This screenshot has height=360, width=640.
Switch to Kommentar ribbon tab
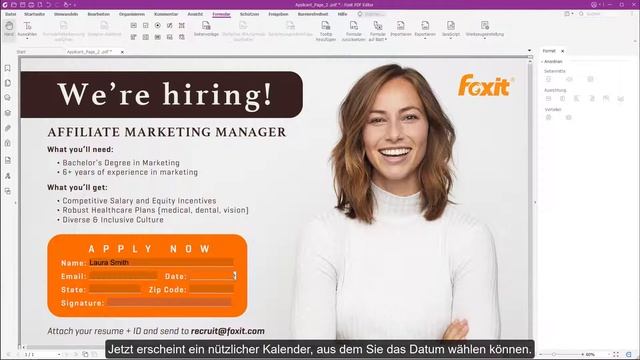[166, 14]
